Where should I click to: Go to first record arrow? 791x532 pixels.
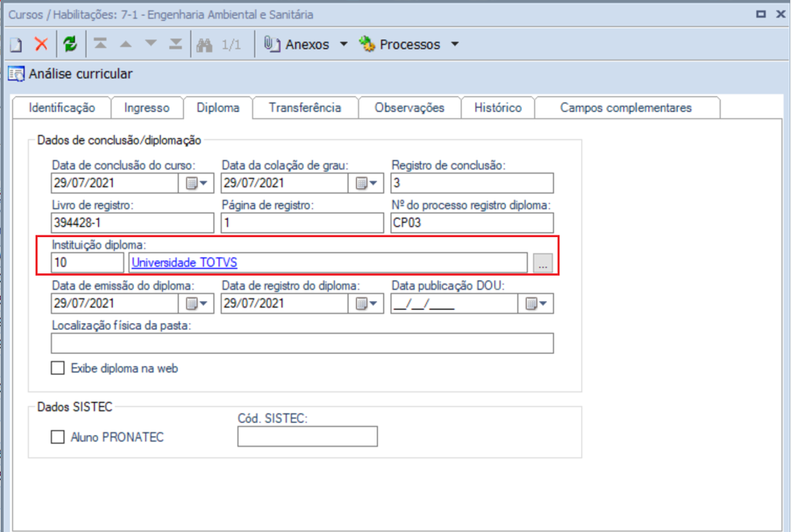[x=101, y=44]
